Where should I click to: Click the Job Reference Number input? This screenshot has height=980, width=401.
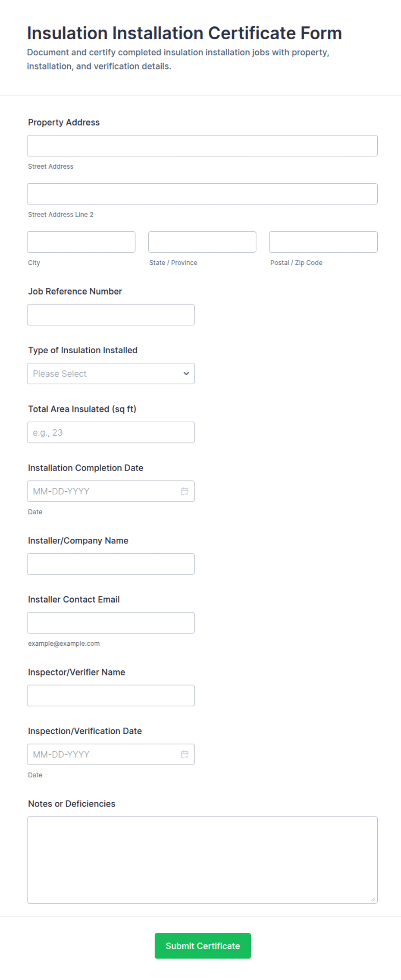click(x=110, y=314)
